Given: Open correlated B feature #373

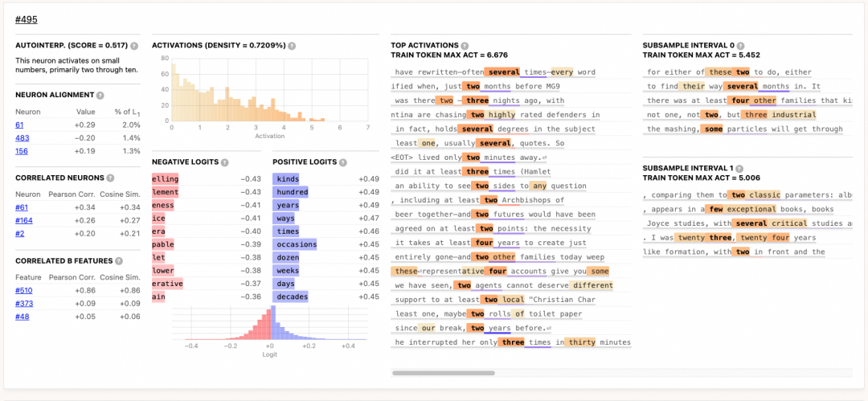Looking at the screenshot, I should (24, 304).
